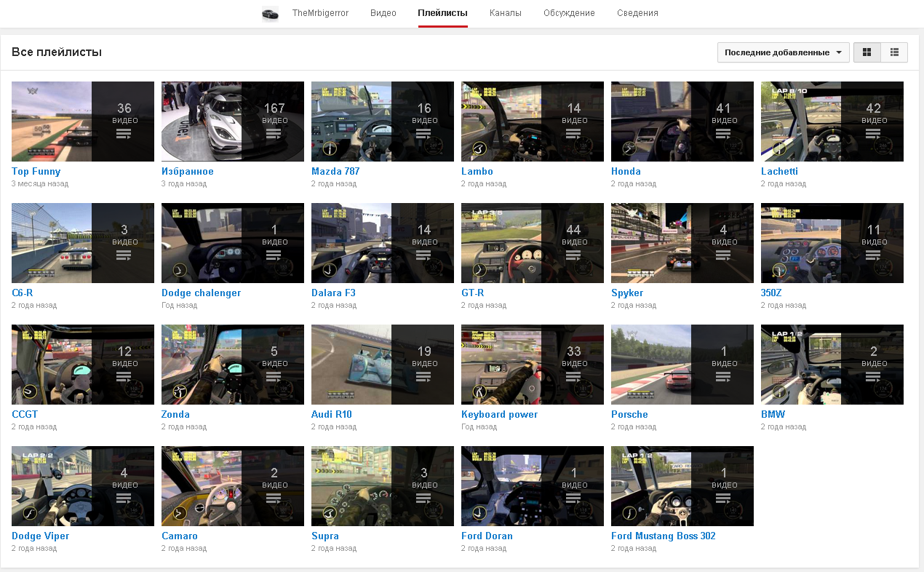
Task: Click the playlist icon on Porsche thumbnail
Action: [x=723, y=377]
